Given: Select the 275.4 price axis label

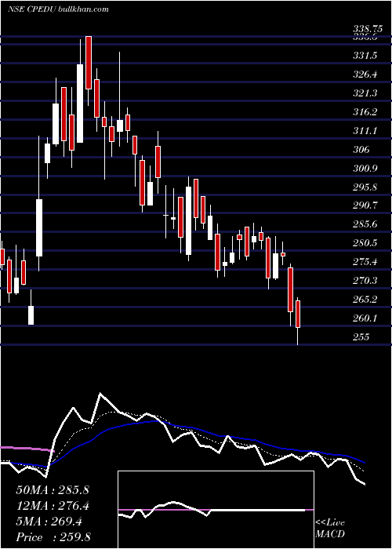Looking at the screenshot, I should click(365, 262).
